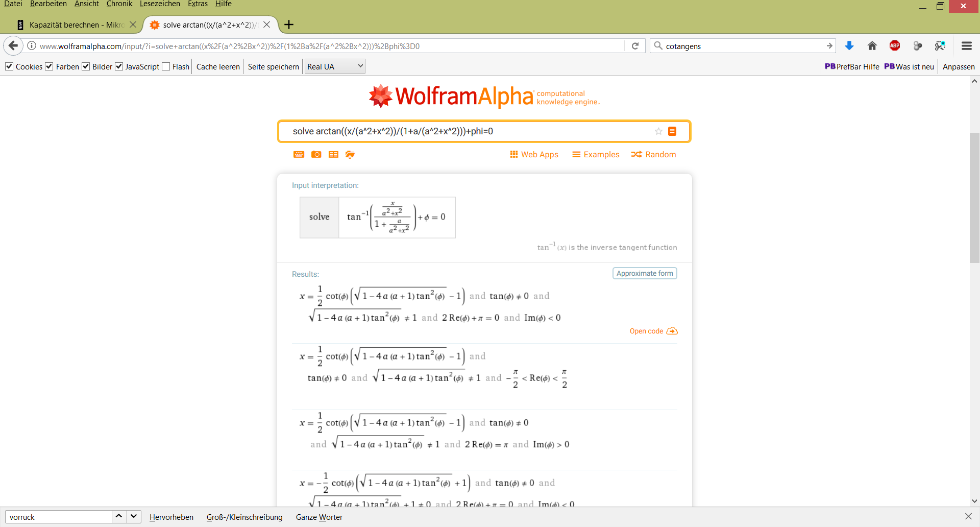980x527 pixels.
Task: Open the Hilfe menu
Action: tap(224, 4)
